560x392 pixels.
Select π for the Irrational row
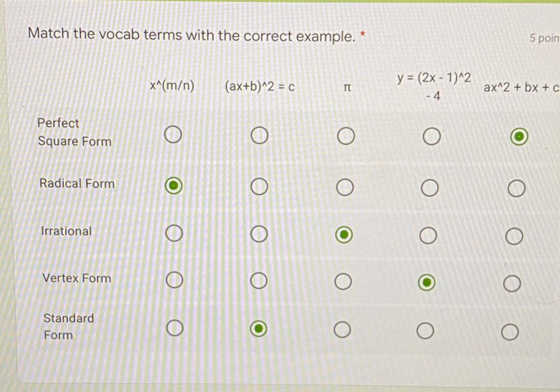[344, 235]
